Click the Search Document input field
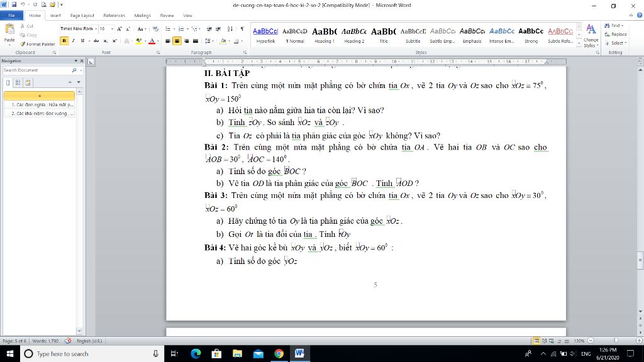The height and width of the screenshot is (362, 644). [x=37, y=70]
